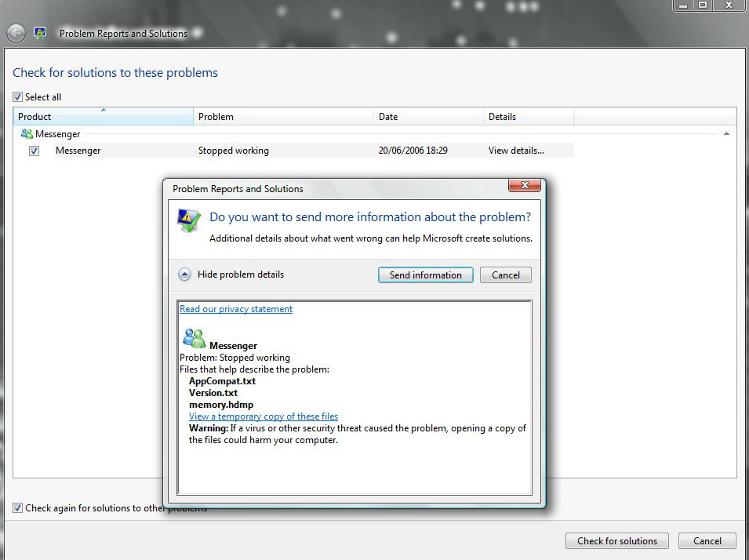Click View details for Messenger problem
Viewport: 749px width, 560px height.
coord(516,151)
